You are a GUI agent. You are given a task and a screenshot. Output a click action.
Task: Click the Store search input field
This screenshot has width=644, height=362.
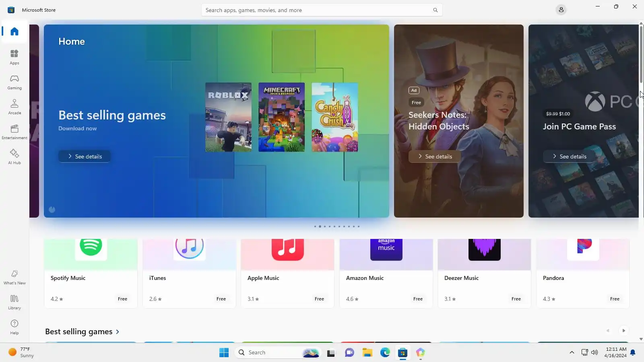[x=322, y=10]
